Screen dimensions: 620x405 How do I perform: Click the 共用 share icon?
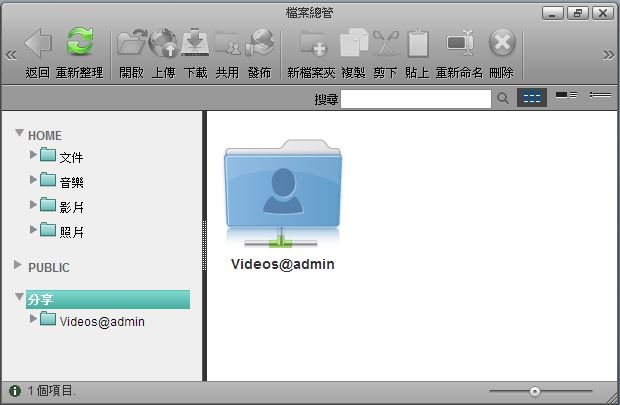pyautogui.click(x=227, y=44)
